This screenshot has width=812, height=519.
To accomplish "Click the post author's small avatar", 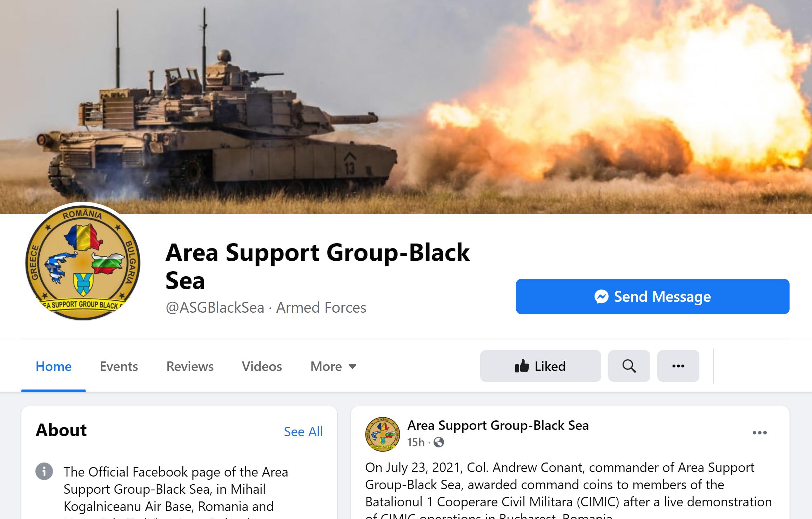I will (x=382, y=434).
